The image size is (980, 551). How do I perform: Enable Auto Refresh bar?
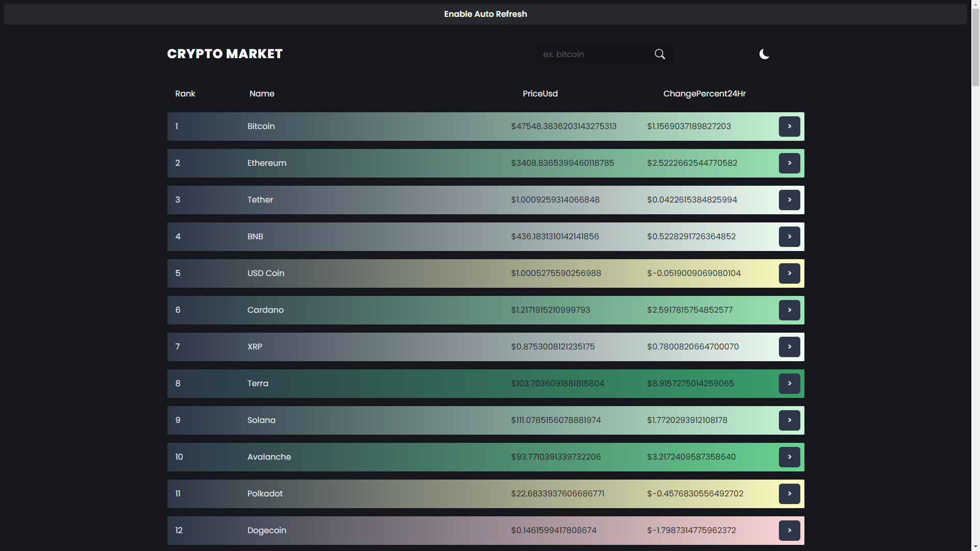tap(485, 14)
